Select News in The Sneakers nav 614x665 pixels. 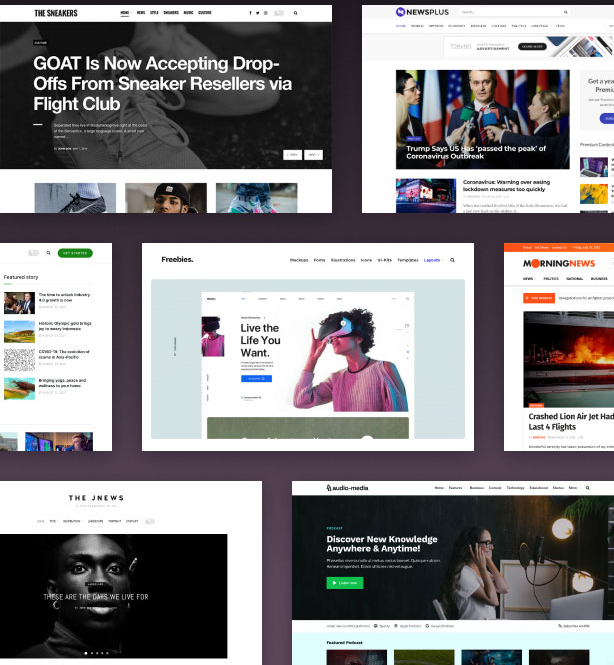pyautogui.click(x=141, y=13)
